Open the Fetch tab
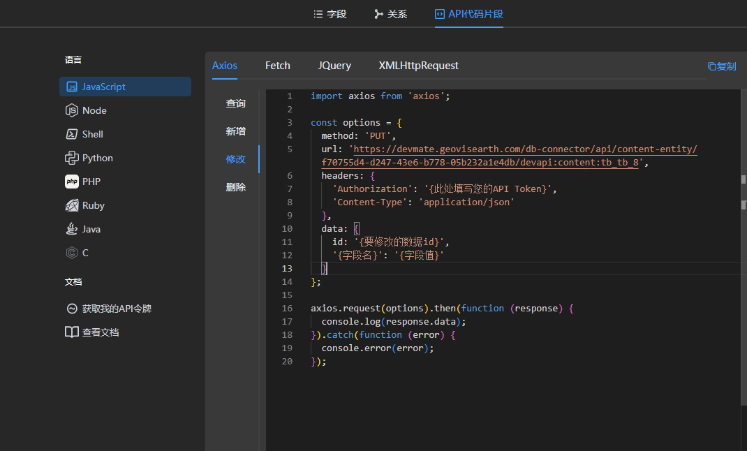 [x=277, y=65]
